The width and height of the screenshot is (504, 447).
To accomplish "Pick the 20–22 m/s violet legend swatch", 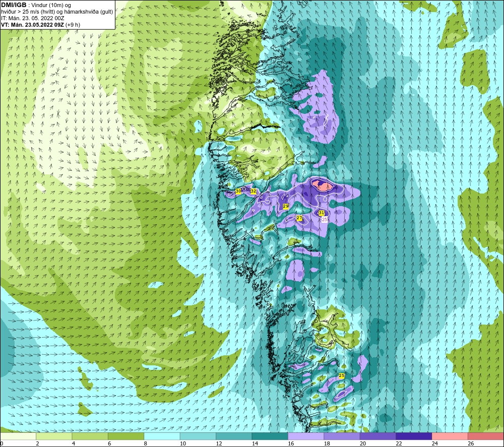I will 378,436.
